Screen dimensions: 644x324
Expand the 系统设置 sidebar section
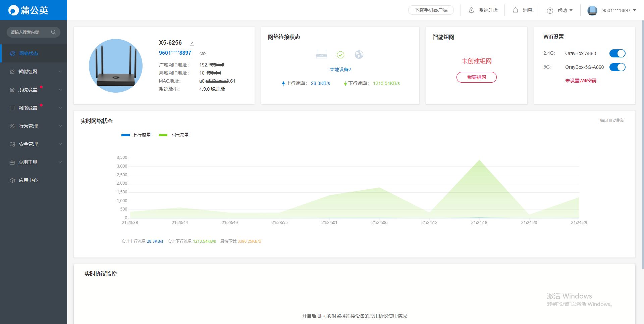[34, 90]
